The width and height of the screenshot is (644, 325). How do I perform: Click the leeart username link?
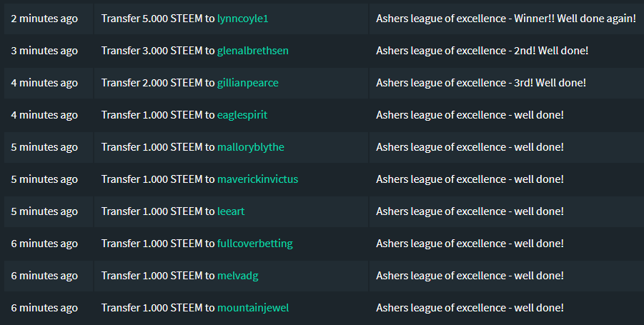(230, 211)
